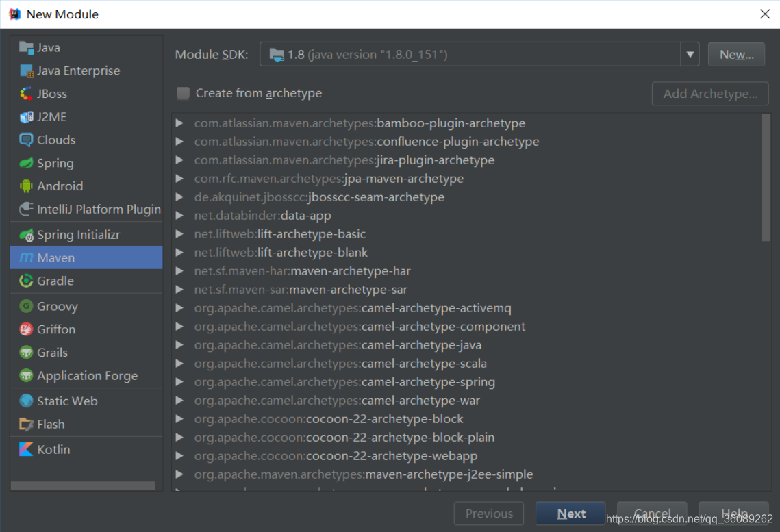The image size is (780, 532).
Task: Click the New... SDK button
Action: (x=736, y=54)
